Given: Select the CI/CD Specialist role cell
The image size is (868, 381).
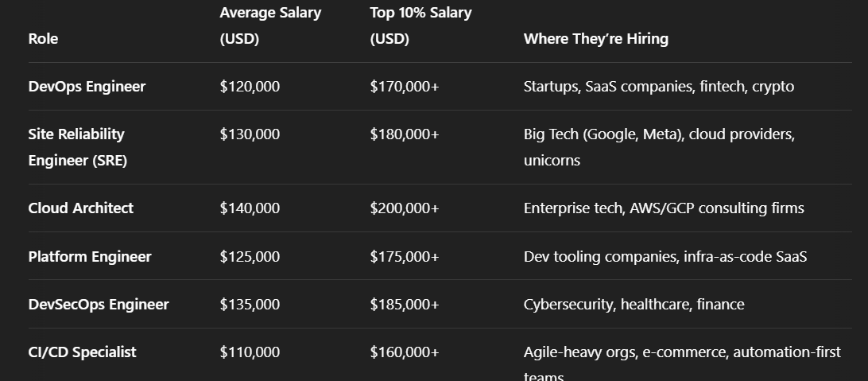Looking at the screenshot, I should (x=82, y=352).
